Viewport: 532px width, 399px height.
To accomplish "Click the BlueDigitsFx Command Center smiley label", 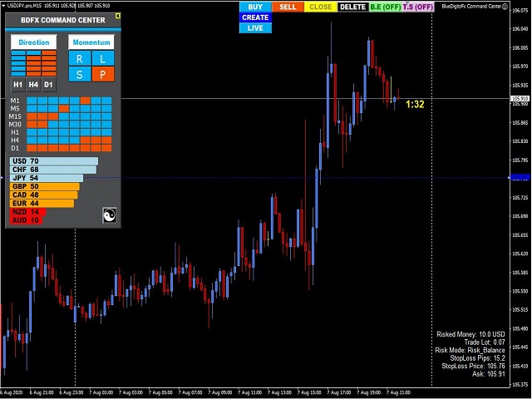I will [x=475, y=6].
